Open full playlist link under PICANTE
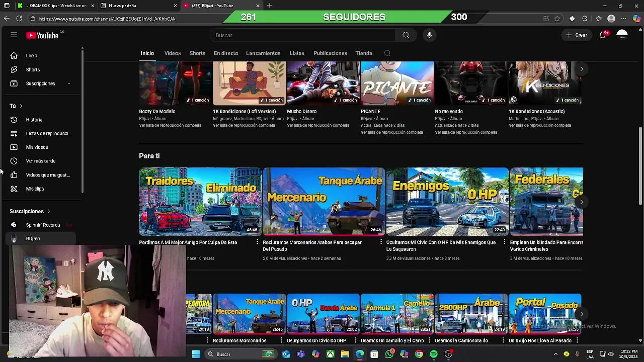Screen dimensions: 644x362 [x=392, y=133]
